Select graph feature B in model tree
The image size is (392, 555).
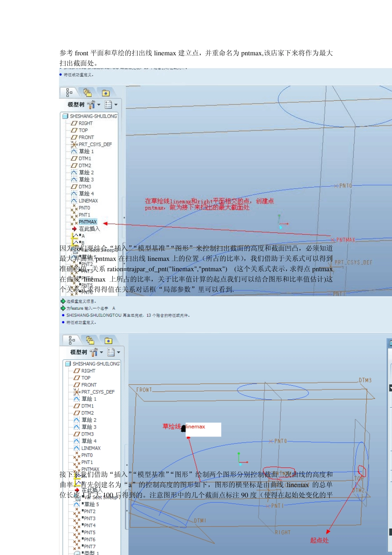[83, 243]
